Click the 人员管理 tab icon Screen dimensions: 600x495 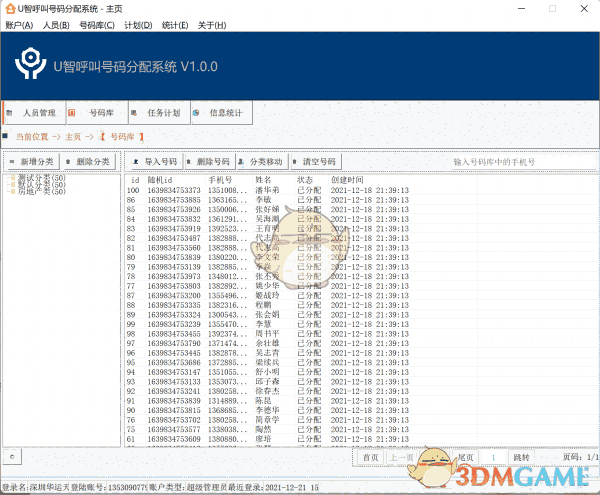click(x=10, y=113)
